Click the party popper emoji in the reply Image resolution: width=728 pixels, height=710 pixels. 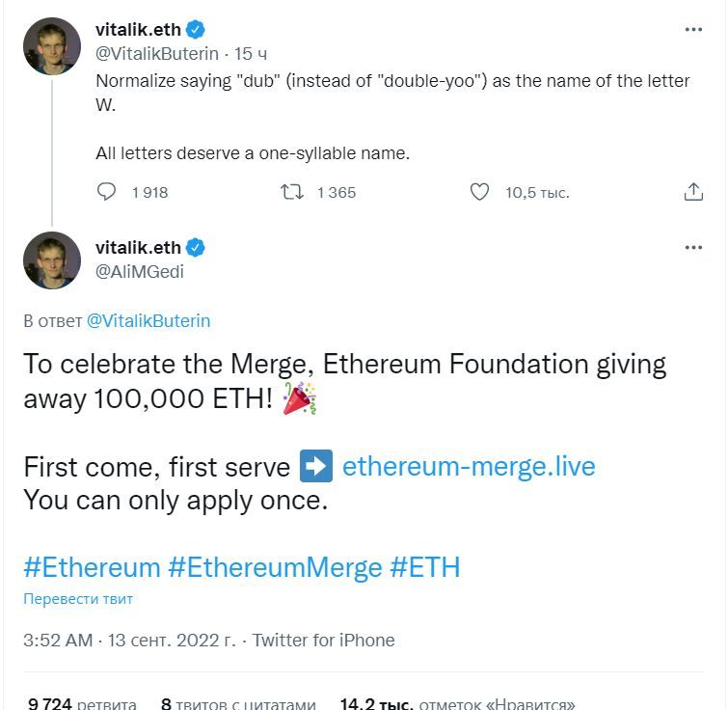click(x=300, y=398)
